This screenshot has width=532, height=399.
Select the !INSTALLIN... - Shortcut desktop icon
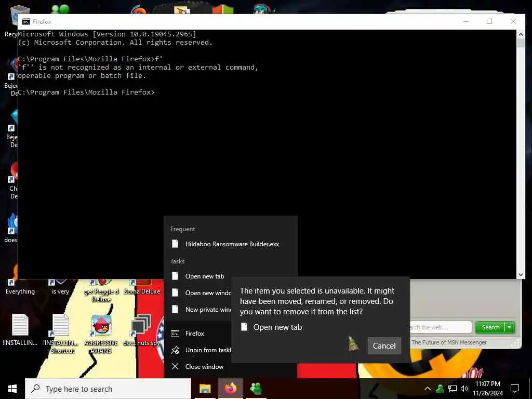61,334
